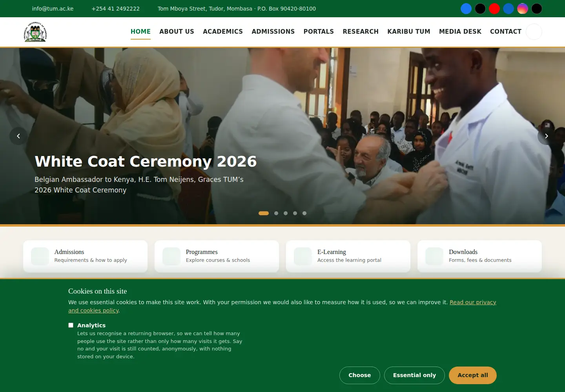Click the Admissions card icon
Viewport: 565px width, 392px height.
[x=40, y=256]
